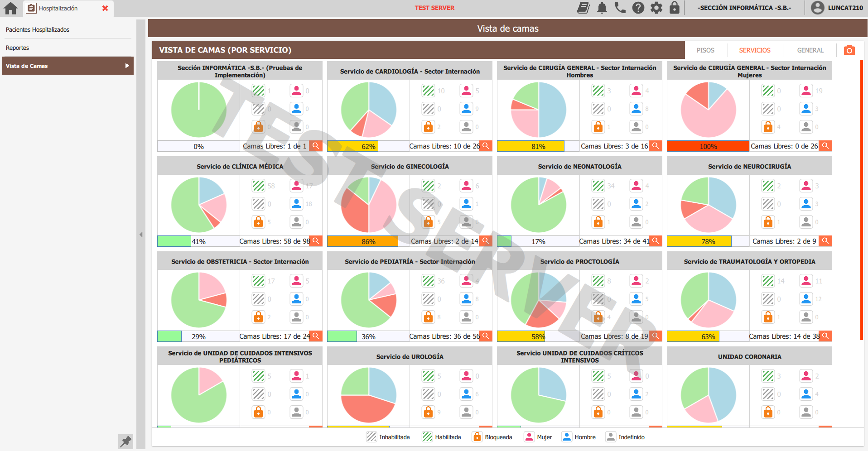
Task: Click the NEONATOLOGÍA pie chart
Action: (539, 205)
